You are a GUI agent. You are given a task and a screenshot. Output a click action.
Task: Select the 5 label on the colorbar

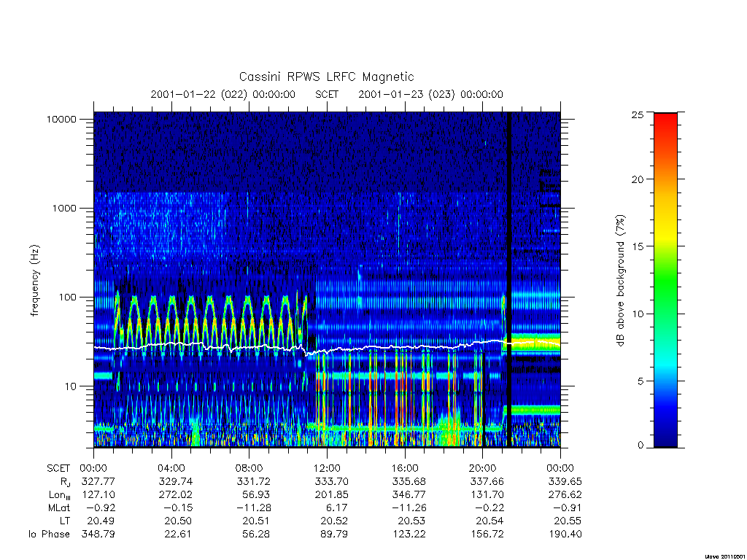pos(640,381)
